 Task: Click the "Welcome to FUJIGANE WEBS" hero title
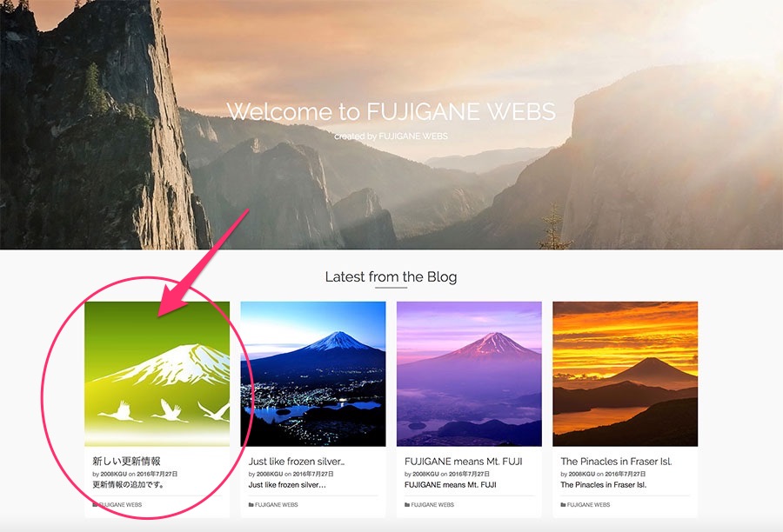391,111
